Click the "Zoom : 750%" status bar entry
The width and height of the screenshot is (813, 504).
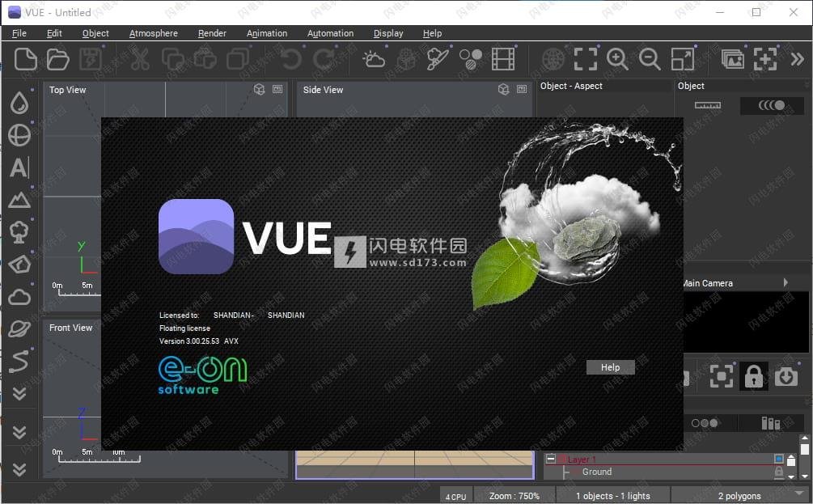tap(514, 496)
